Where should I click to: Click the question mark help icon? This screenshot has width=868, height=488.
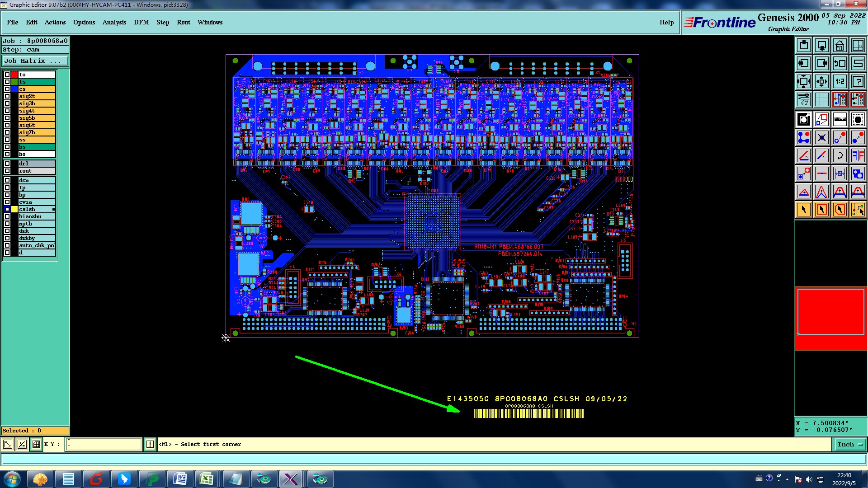point(858,81)
